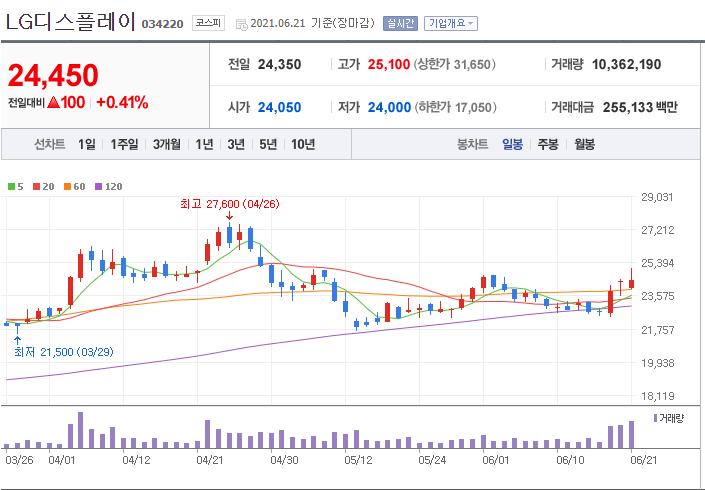Select the 1일 line chart period
Image resolution: width=705 pixels, height=490 pixels.
86,144
